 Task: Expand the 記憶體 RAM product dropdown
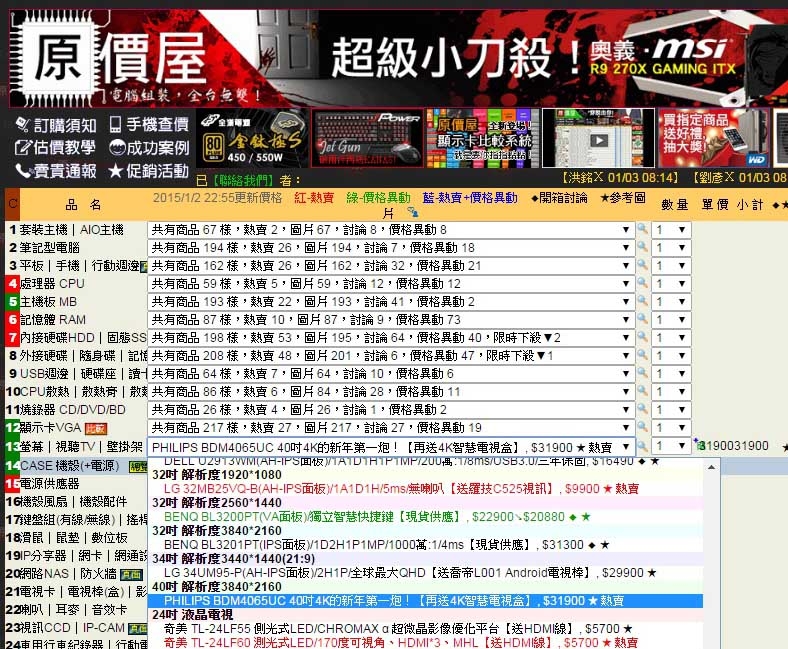[390, 320]
